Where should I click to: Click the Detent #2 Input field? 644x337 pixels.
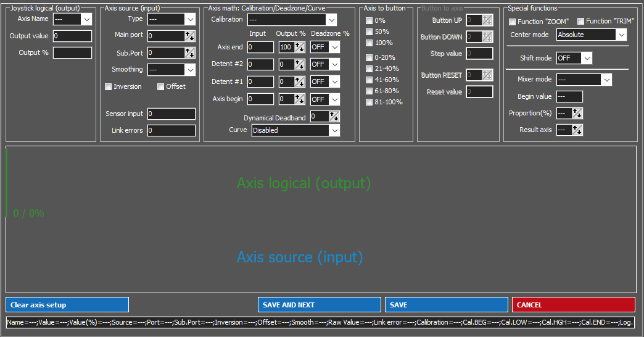pyautogui.click(x=260, y=65)
